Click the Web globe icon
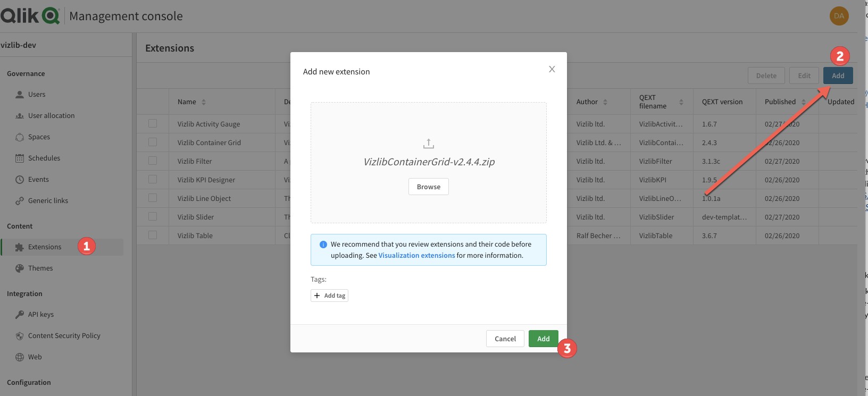This screenshot has height=396, width=868. point(20,357)
